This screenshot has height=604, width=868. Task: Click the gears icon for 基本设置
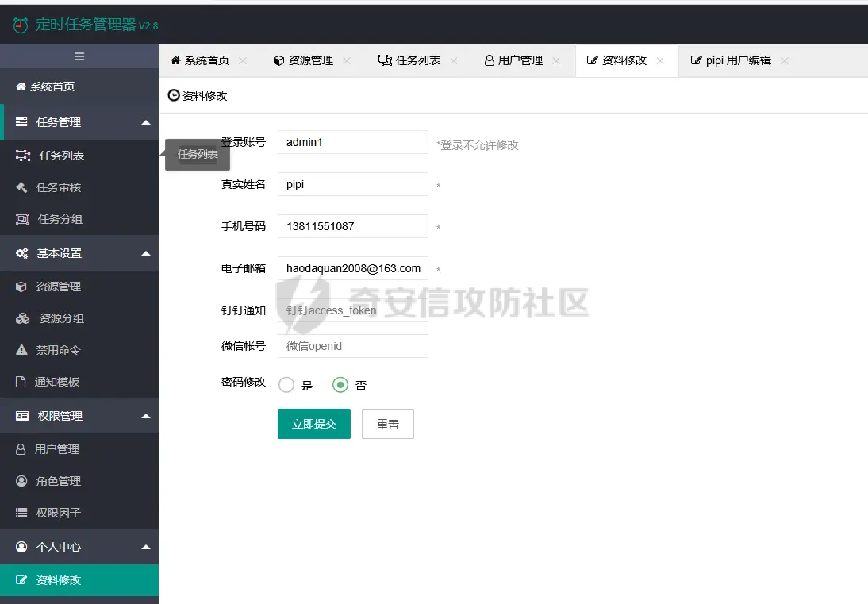click(21, 253)
